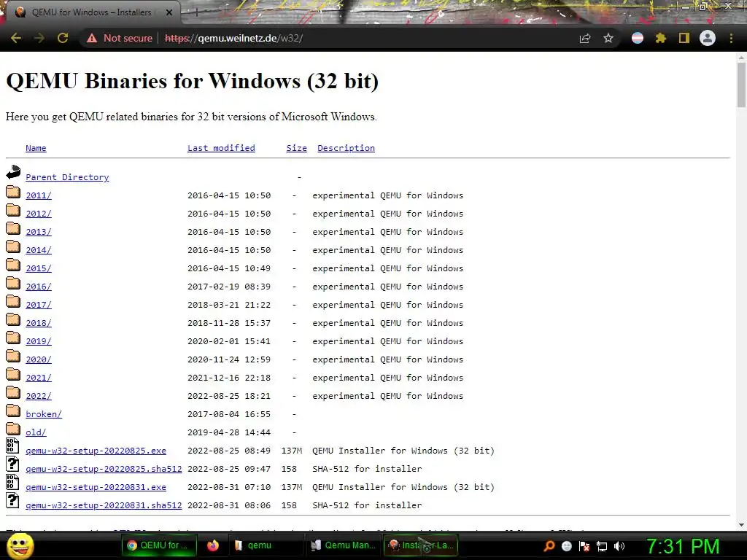
Task: Launch Firefox from the taskbar
Action: click(213, 545)
